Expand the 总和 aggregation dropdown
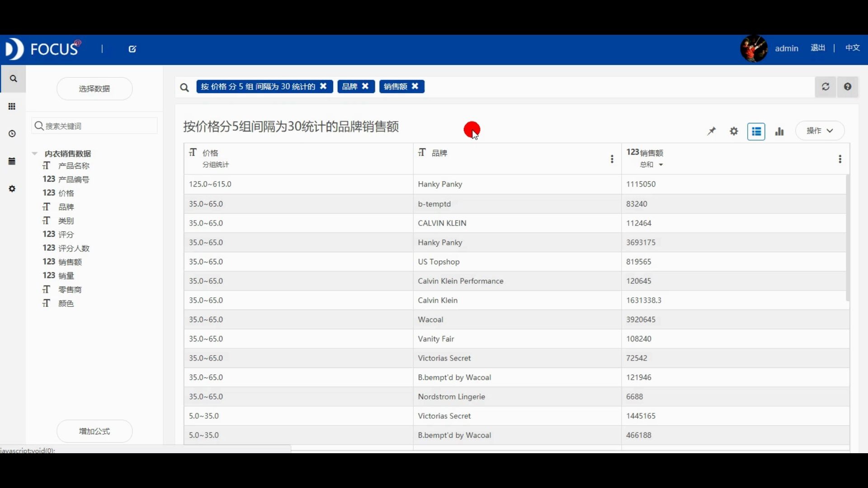Viewport: 868px width, 488px height. coord(660,165)
